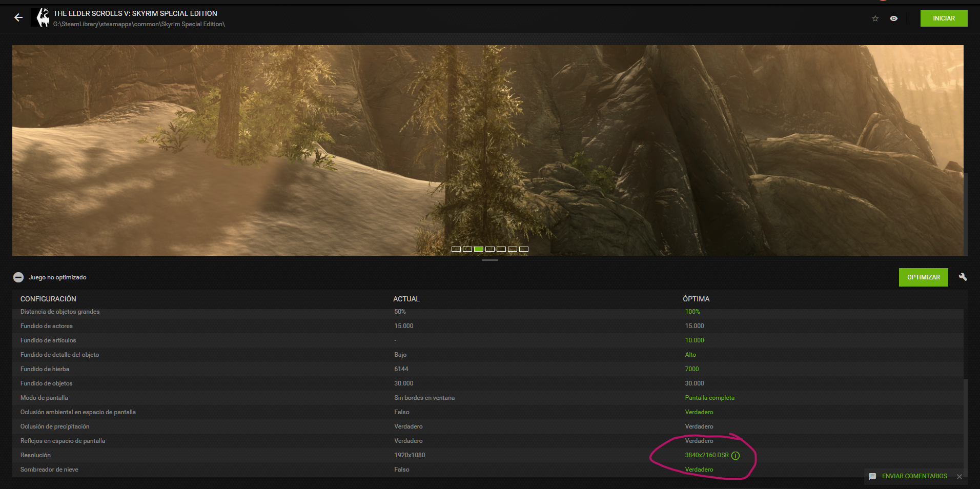
Task: Click the game title 'THE ELDER SCROLLS V: SKYRIM SPECIAL EDITION'
Action: coord(135,13)
